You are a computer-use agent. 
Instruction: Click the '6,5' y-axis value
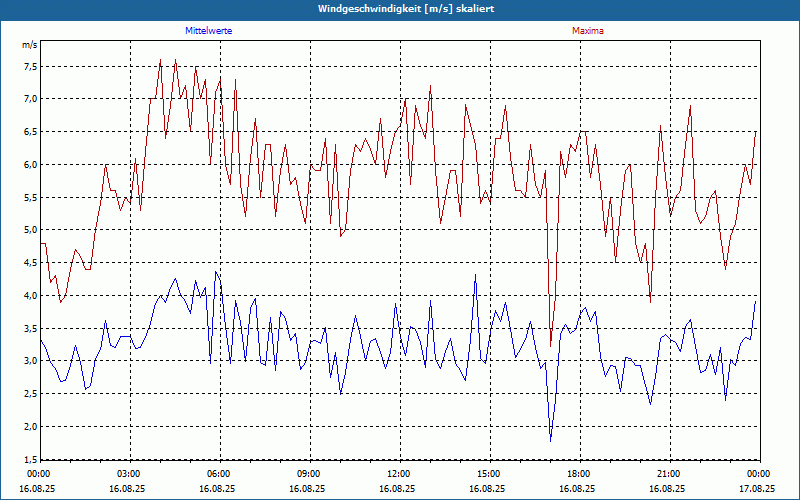pyautogui.click(x=31, y=132)
